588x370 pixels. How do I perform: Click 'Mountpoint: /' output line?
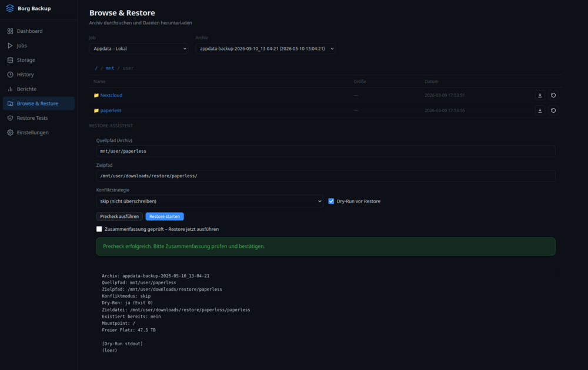(119, 323)
